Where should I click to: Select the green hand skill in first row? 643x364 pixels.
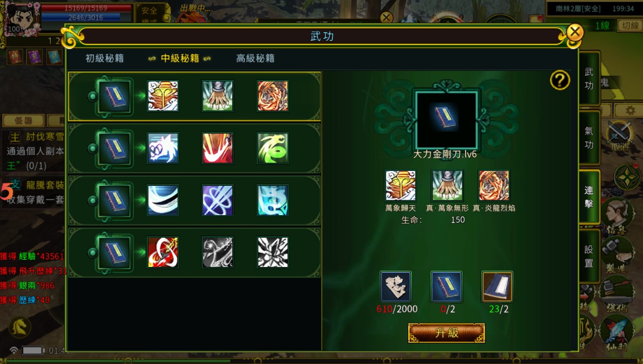tap(217, 96)
